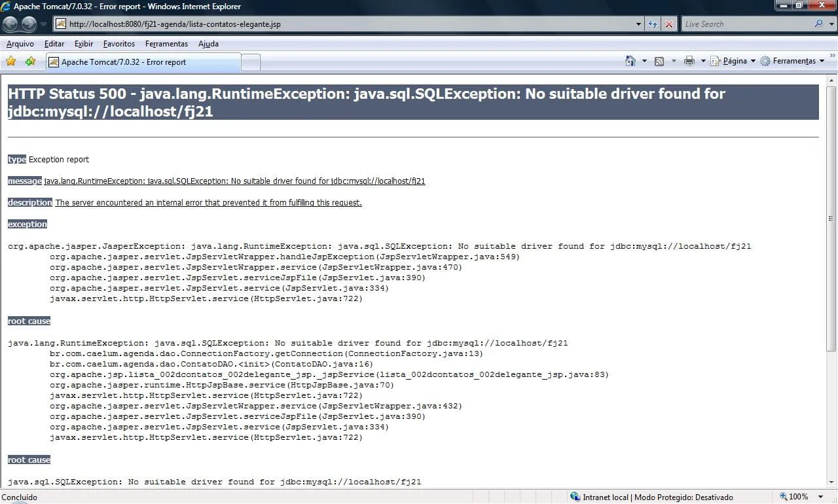Open the Search options dropdown arrow
The height and width of the screenshot is (504, 838).
830,24
